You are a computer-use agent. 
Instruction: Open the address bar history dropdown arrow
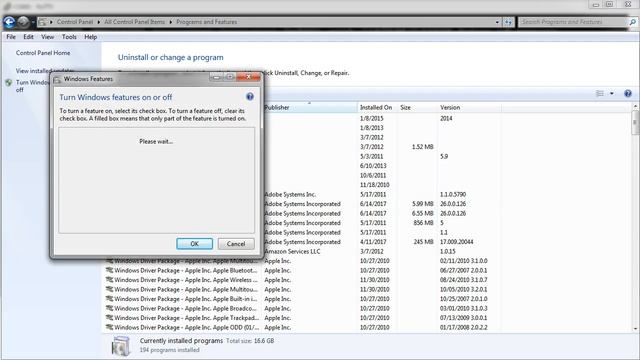497,22
